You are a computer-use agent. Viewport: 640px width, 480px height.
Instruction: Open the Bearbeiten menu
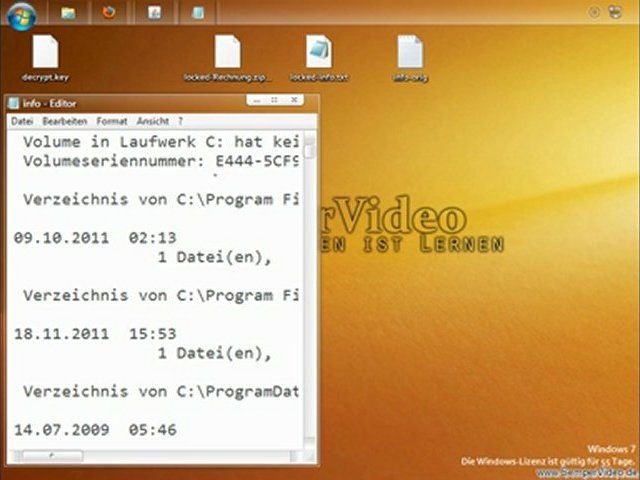65,121
